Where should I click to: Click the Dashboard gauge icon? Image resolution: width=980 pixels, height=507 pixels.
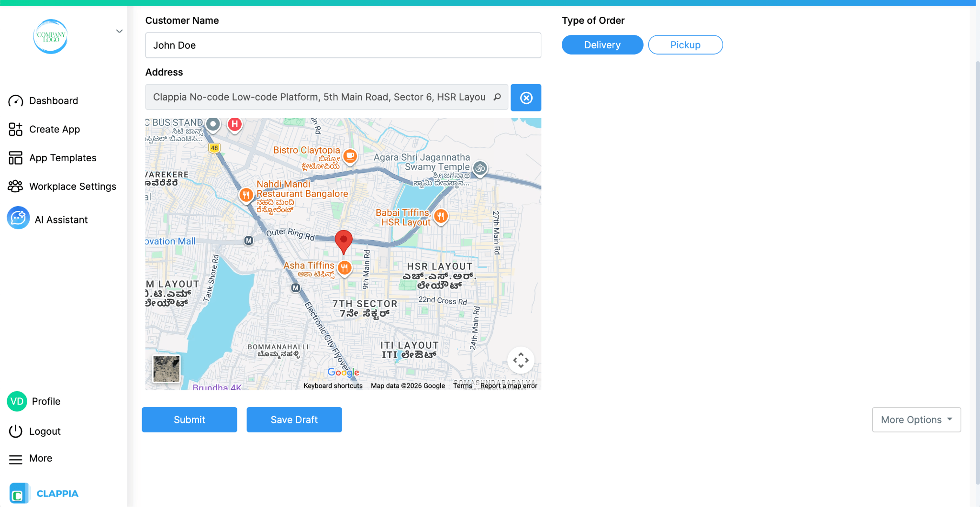point(16,101)
